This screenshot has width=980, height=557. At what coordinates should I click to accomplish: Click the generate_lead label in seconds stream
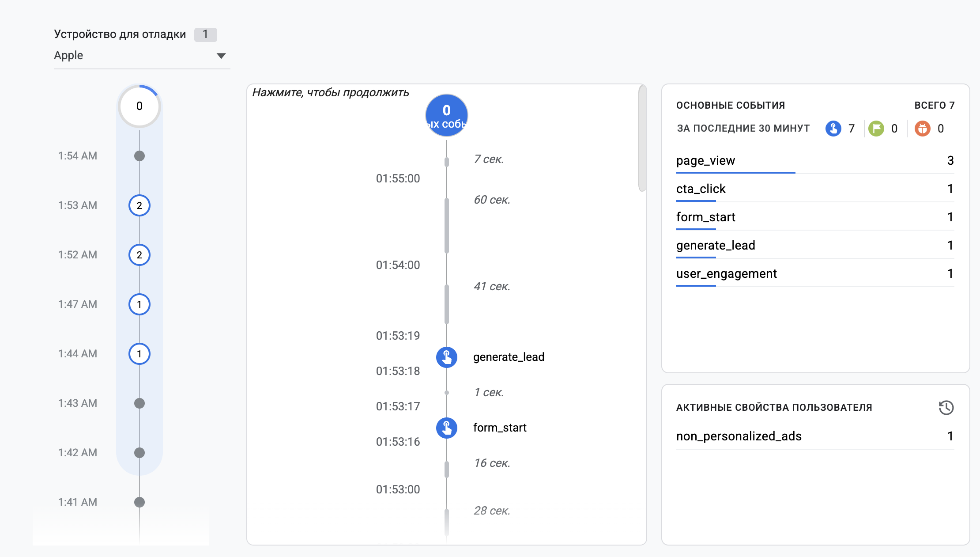(509, 357)
